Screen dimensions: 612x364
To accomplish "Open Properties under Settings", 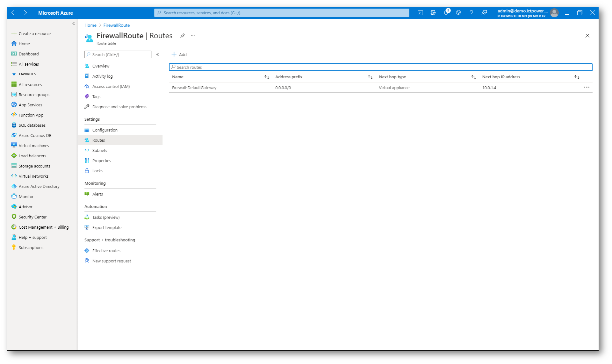I will tap(102, 161).
